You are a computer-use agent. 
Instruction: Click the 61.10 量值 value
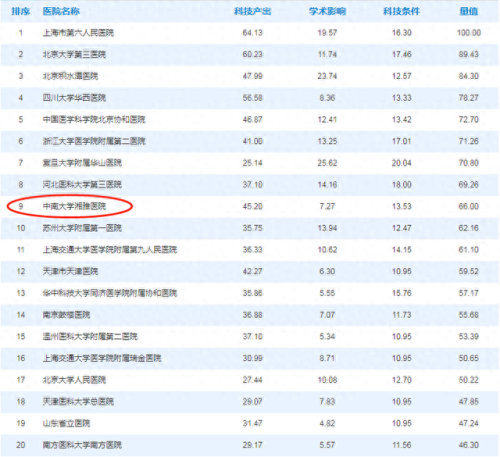point(469,250)
